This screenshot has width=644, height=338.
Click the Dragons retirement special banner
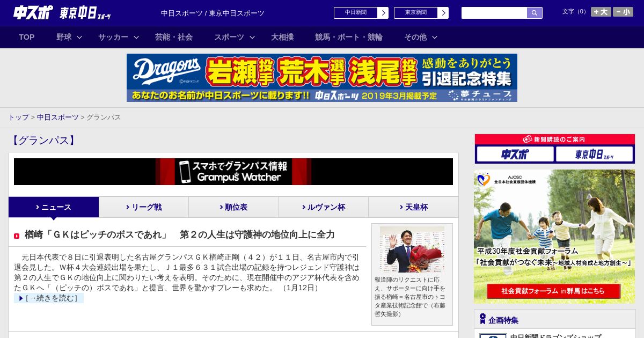pos(322,78)
